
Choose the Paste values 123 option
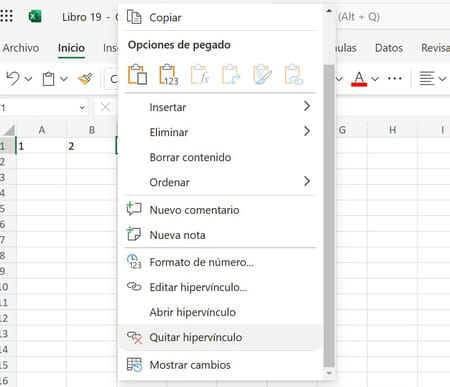tap(169, 74)
